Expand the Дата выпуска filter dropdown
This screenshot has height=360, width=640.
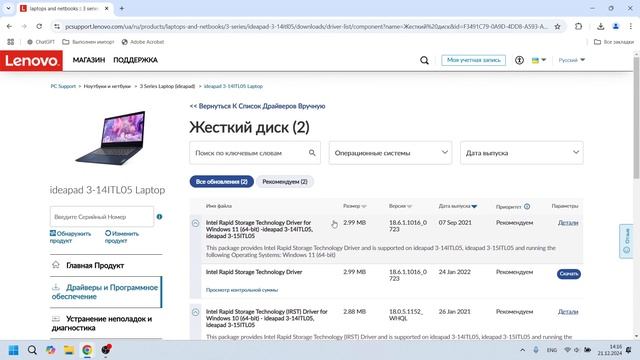[522, 153]
